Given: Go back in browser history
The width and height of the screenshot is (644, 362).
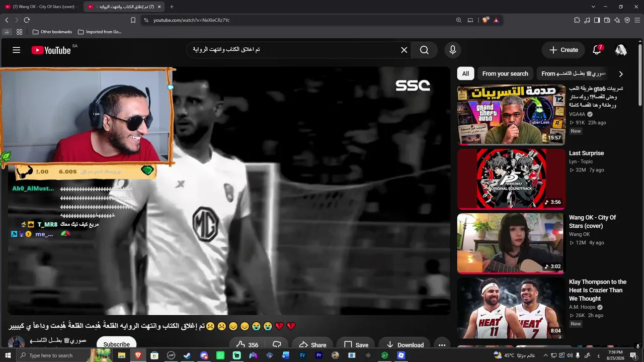Looking at the screenshot, I should coord(7,20).
